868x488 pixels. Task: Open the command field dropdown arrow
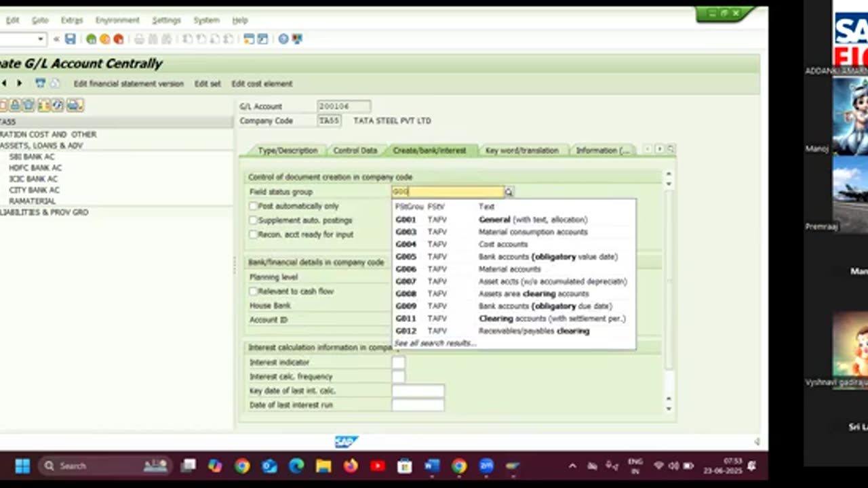pos(41,39)
